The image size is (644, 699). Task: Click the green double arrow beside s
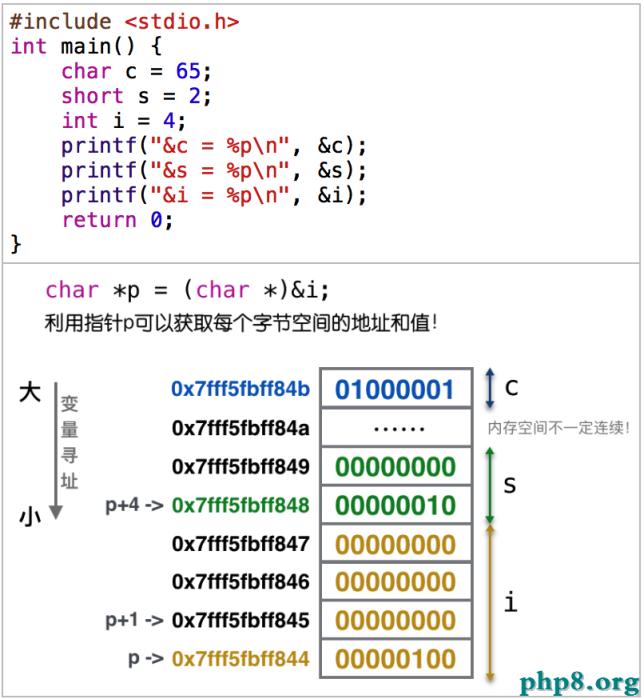pos(489,485)
